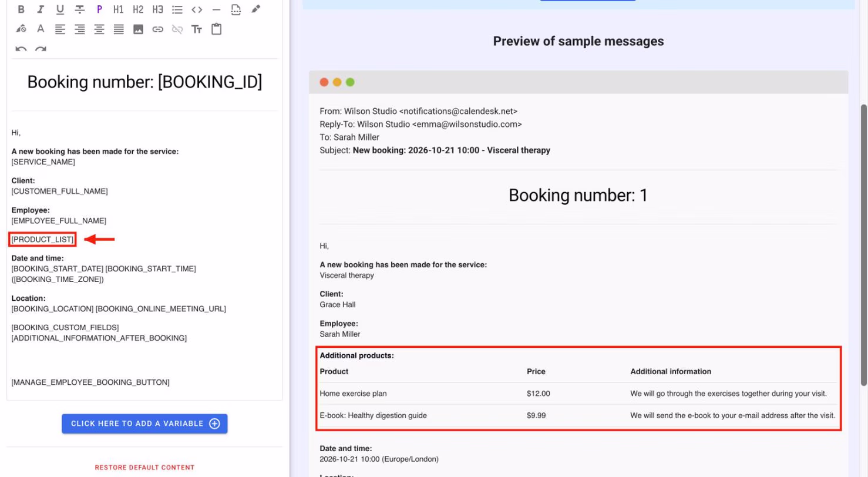
Task: Click 'Booking number: 1' in the preview
Action: [578, 196]
